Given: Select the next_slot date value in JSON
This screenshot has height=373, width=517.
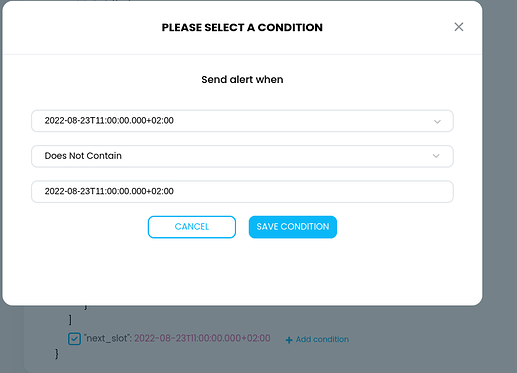Looking at the screenshot, I should click(x=202, y=338).
